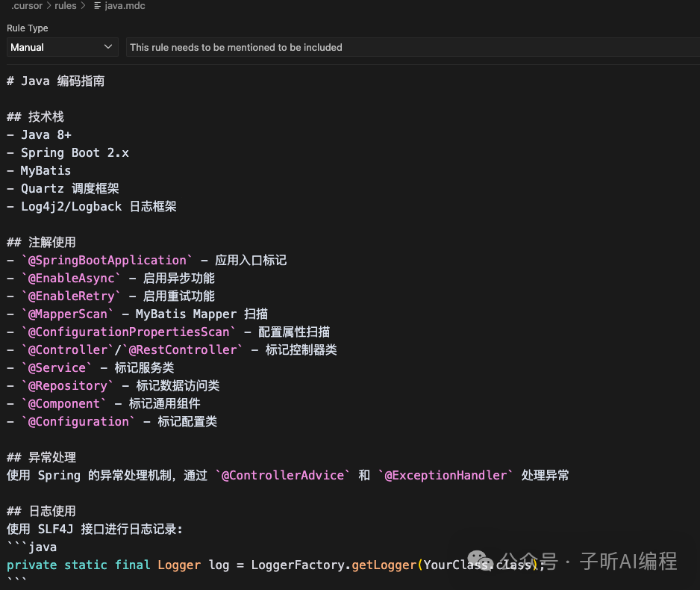Click the line '- Log4j2/Logback 日志框架'
The height and width of the screenshot is (590, 700).
92,206
